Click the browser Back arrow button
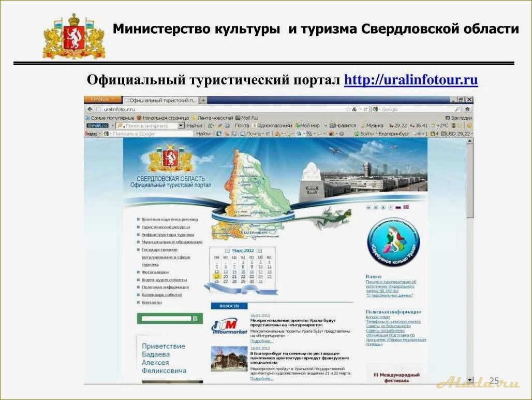Image resolution: width=532 pixels, height=400 pixels. [x=90, y=109]
